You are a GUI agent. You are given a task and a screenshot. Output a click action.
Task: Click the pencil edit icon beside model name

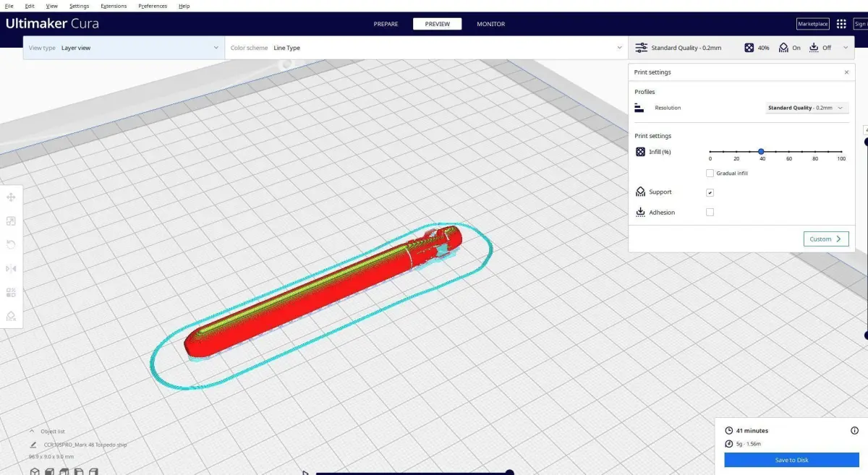(x=33, y=445)
